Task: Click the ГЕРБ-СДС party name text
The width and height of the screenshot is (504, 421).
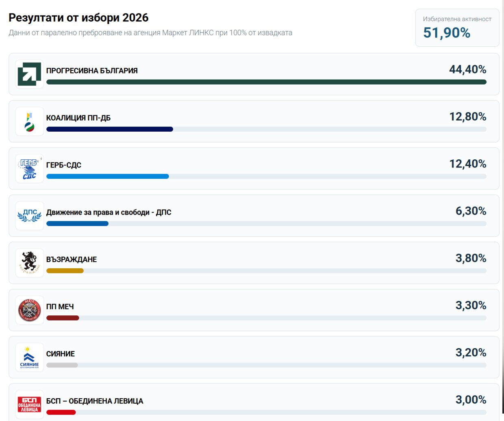Action: click(x=64, y=165)
